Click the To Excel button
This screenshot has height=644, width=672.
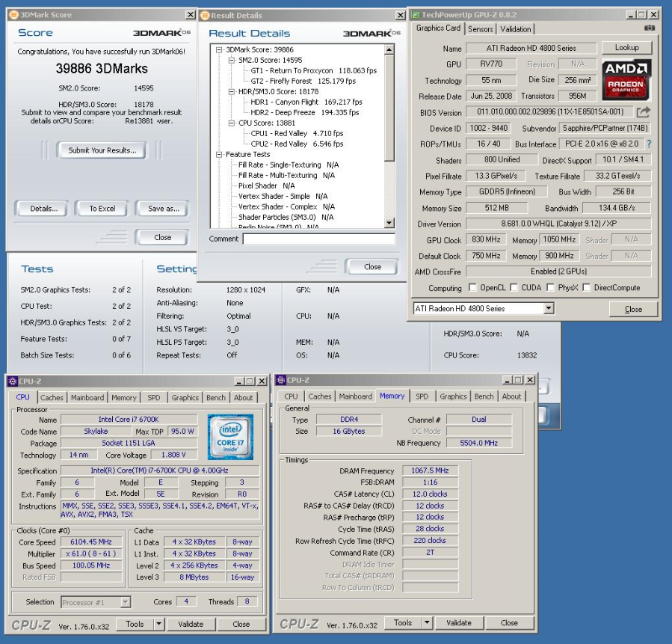[x=102, y=209]
